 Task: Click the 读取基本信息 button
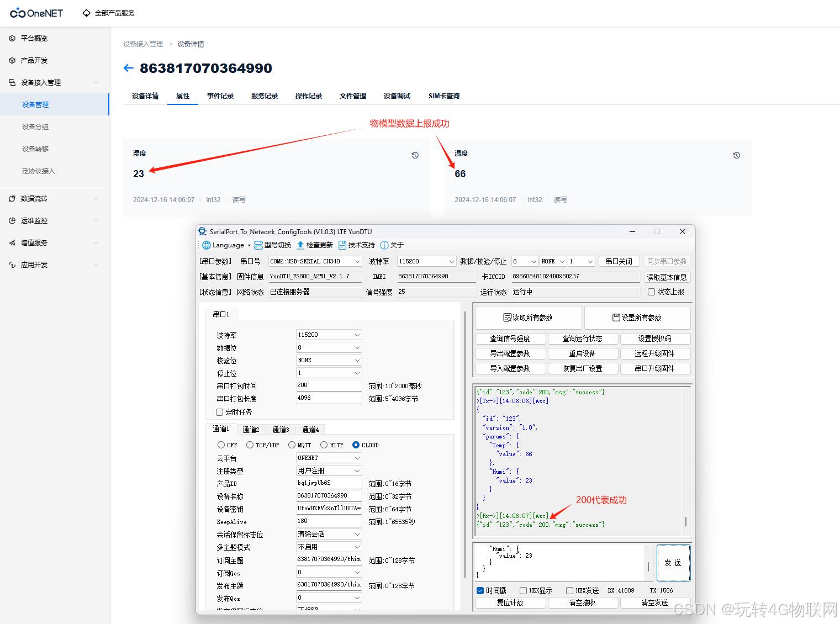[x=667, y=277]
